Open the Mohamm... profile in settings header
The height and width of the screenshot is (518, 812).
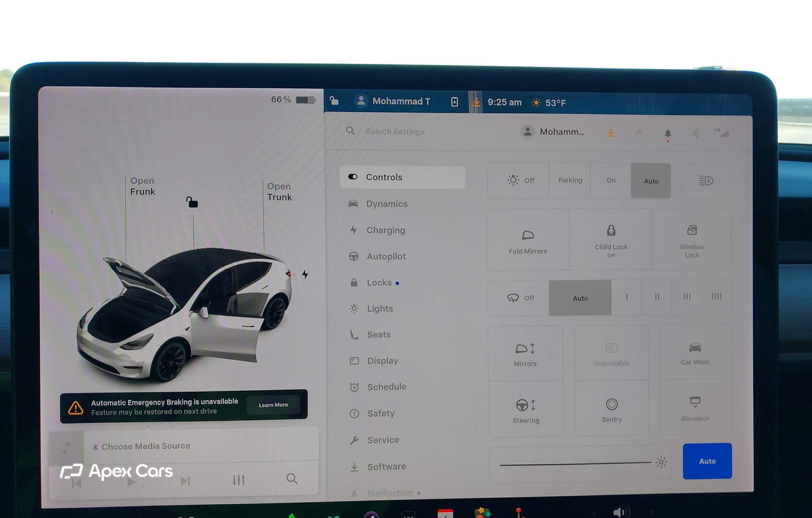(x=553, y=132)
